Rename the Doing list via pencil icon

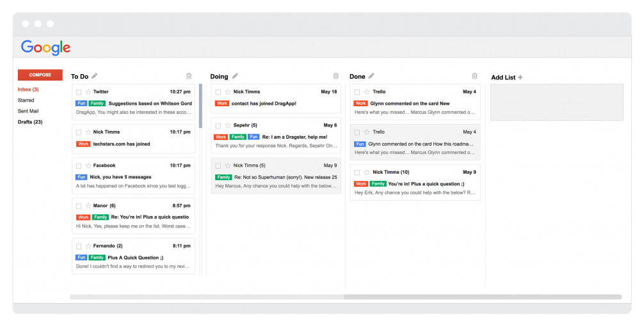[x=235, y=76]
